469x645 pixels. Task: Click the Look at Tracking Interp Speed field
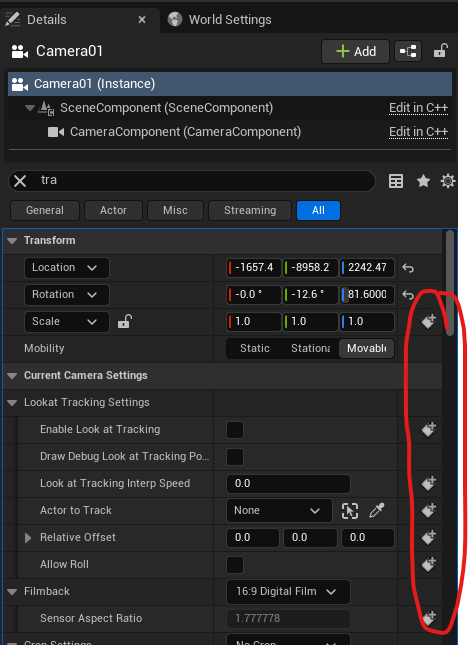coord(288,483)
